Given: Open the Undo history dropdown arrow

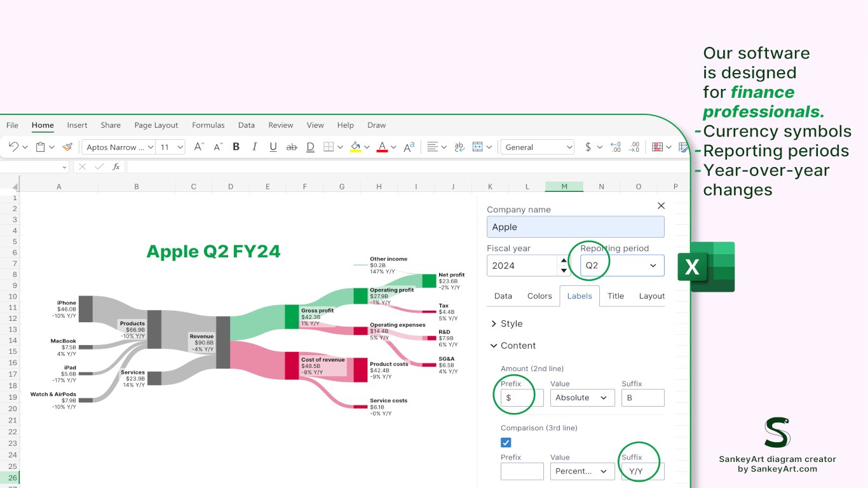Looking at the screenshot, I should point(25,147).
